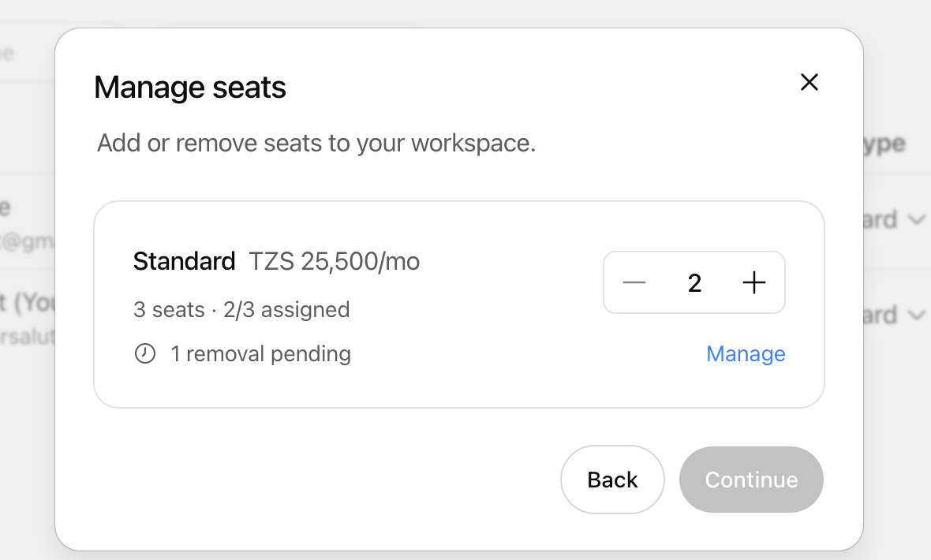Image resolution: width=931 pixels, height=560 pixels.
Task: Click the seat quantity number field
Action: pos(694,282)
